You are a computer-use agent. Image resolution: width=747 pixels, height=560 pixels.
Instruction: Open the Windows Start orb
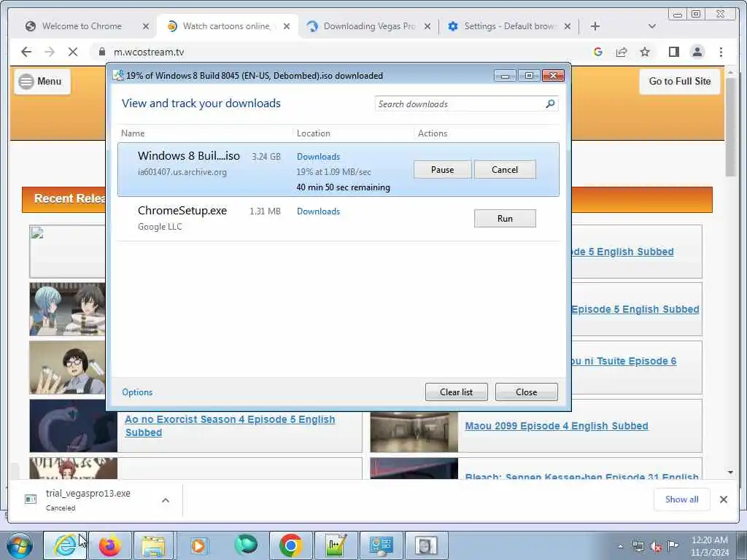tap(20, 545)
